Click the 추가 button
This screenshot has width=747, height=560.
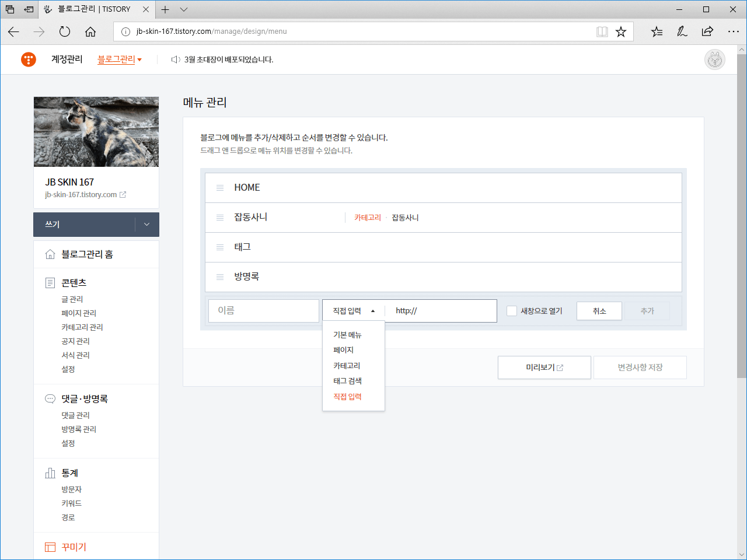pos(647,311)
